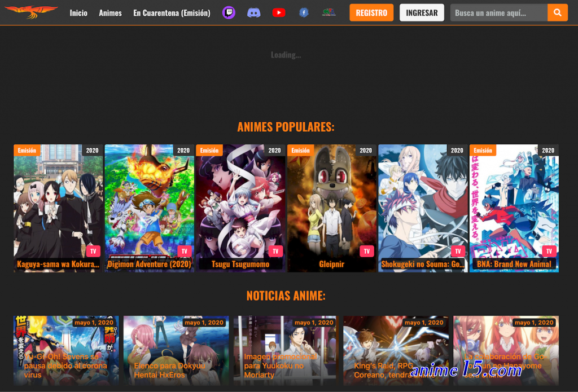Viewport: 578px width, 392px height.
Task: Click the phoenix site logo
Action: (x=32, y=11)
